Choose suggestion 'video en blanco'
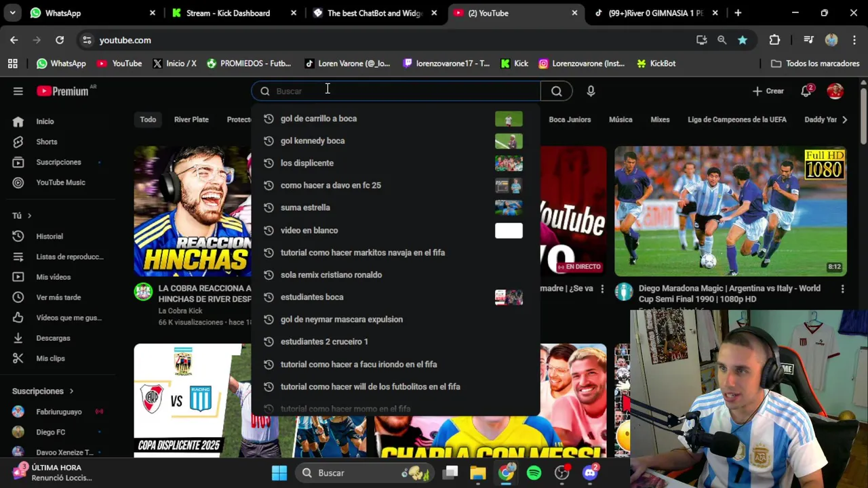This screenshot has height=488, width=868. [x=395, y=230]
